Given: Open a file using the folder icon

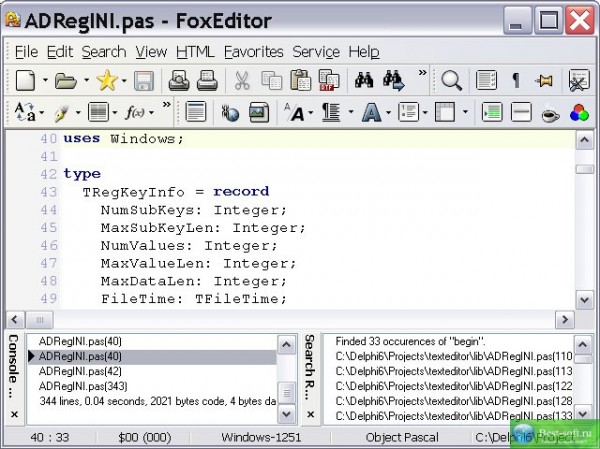Looking at the screenshot, I should (x=65, y=81).
